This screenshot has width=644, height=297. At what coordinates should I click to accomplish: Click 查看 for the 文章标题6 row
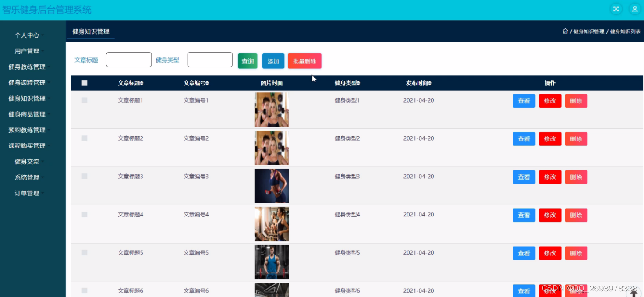[524, 291]
